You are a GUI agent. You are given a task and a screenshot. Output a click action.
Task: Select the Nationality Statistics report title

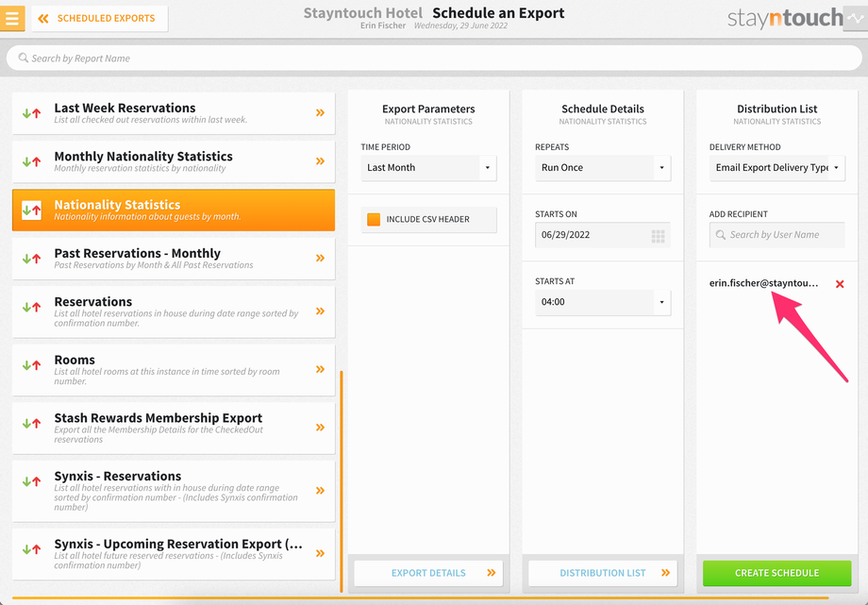117,205
